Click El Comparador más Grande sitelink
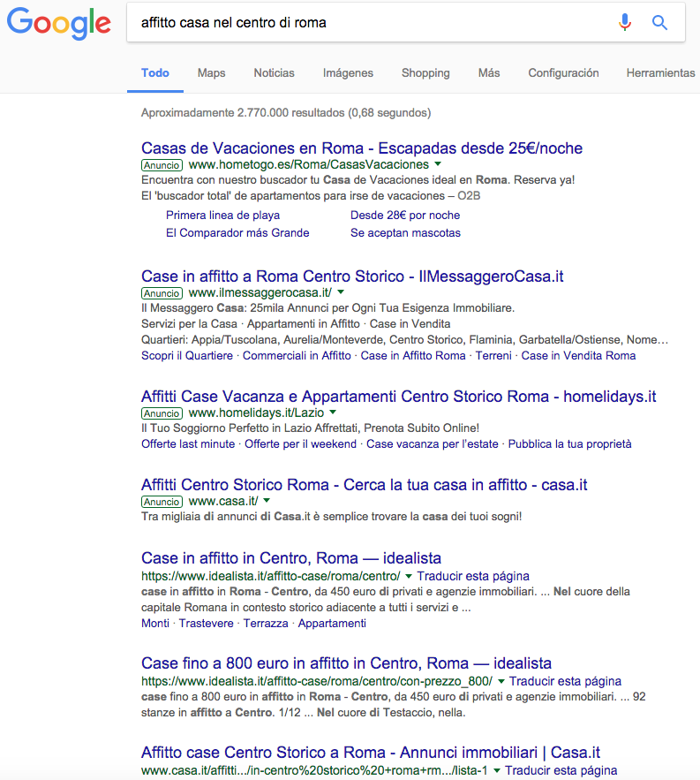700x780 pixels. (237, 233)
